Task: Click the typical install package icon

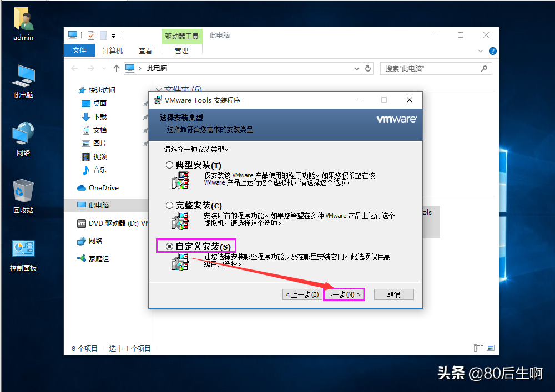Action: [x=180, y=180]
